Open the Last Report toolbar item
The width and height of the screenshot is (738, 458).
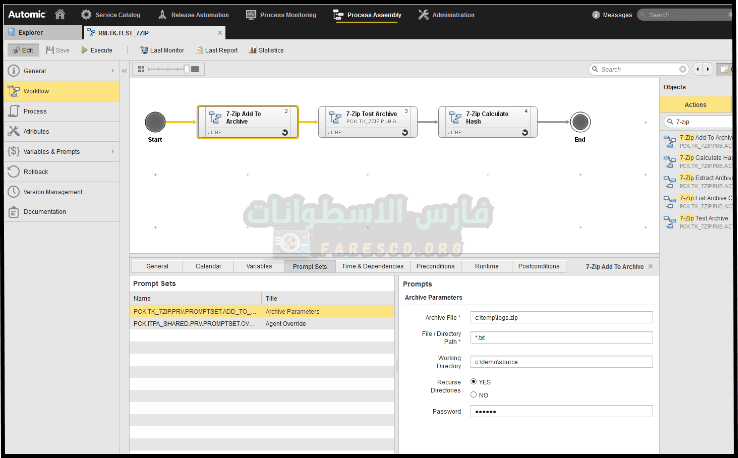[217, 50]
